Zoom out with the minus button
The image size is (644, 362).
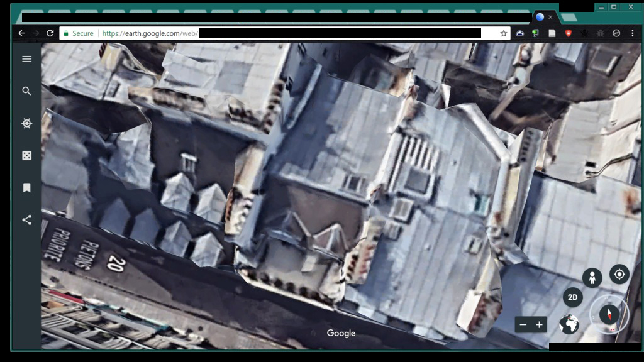[523, 325]
